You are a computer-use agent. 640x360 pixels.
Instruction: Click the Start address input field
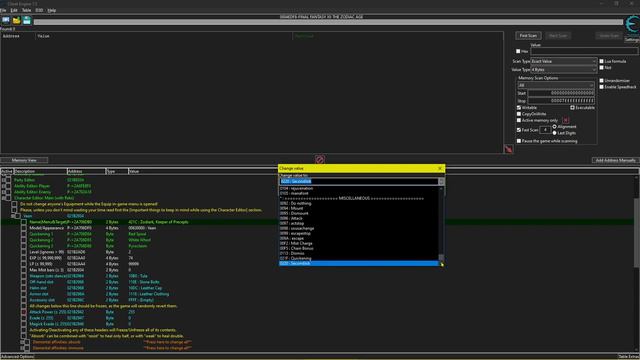[561, 93]
